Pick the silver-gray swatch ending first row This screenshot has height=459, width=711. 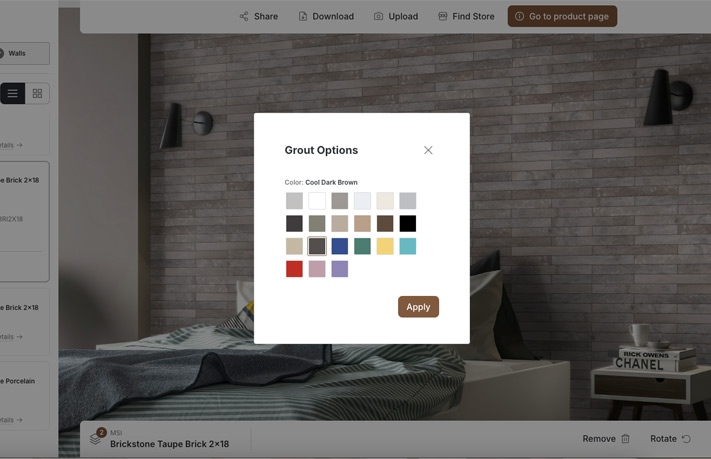408,201
